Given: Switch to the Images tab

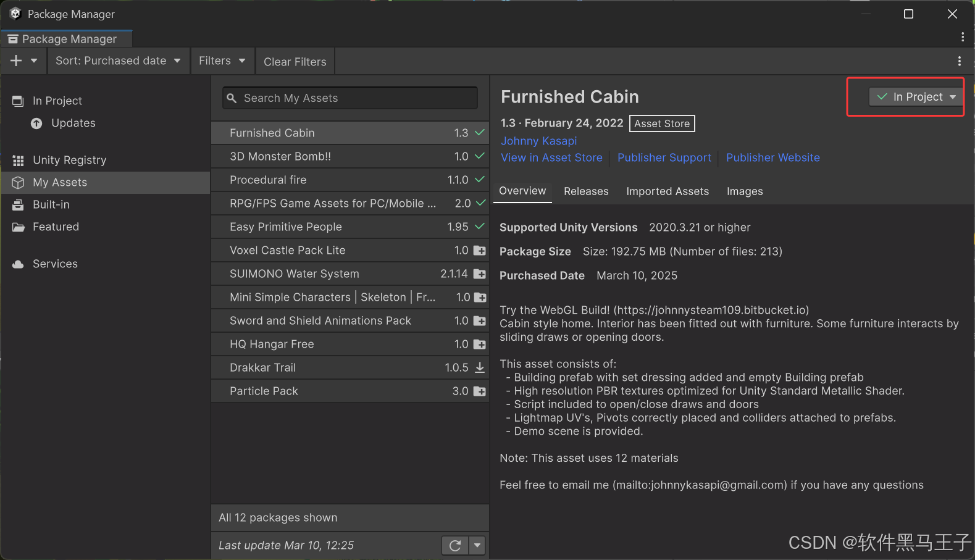Looking at the screenshot, I should point(745,191).
